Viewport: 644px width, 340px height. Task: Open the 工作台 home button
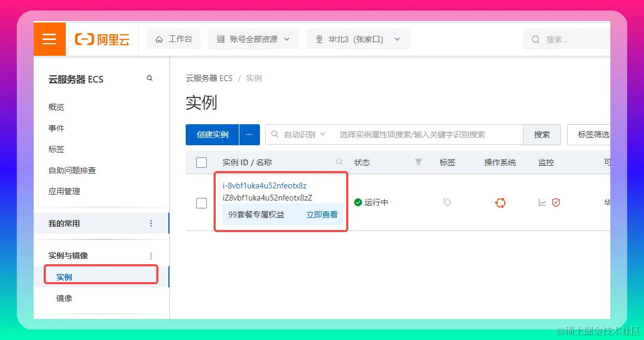click(x=174, y=39)
